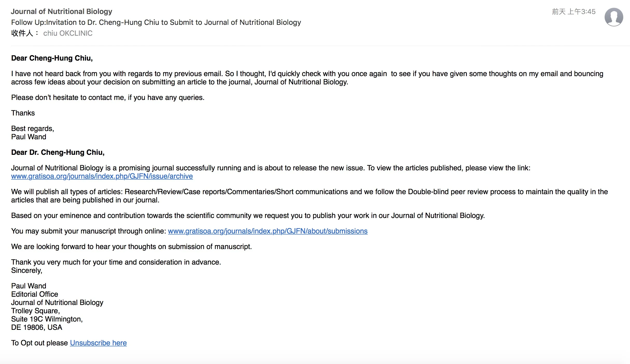Click the Dear Cheng-Hung Chiu greeting
The height and width of the screenshot is (364, 630).
coord(52,58)
